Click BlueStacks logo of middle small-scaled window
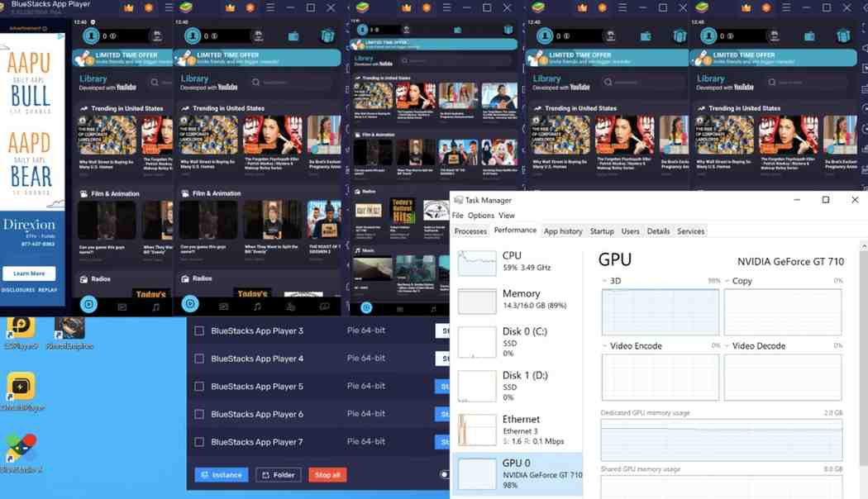Image resolution: width=868 pixels, height=499 pixels. coord(363,7)
